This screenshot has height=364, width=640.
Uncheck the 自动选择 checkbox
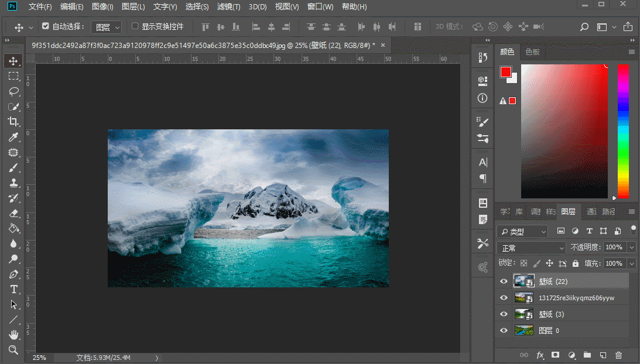46,26
